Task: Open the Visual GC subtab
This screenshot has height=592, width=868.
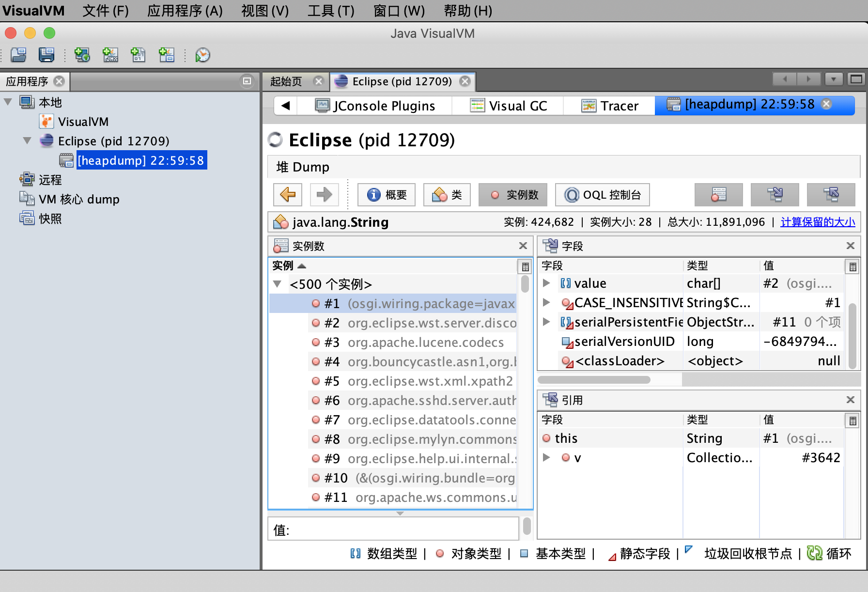Action: (508, 106)
